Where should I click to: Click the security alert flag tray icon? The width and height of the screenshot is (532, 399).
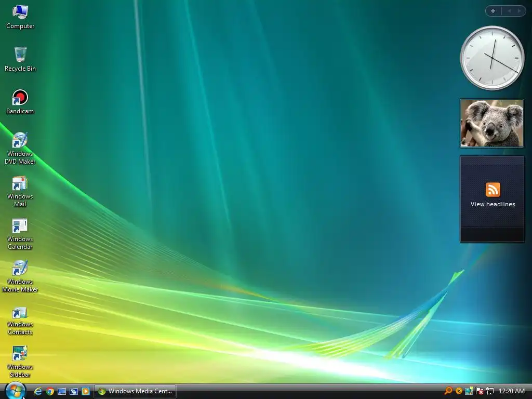480,391
